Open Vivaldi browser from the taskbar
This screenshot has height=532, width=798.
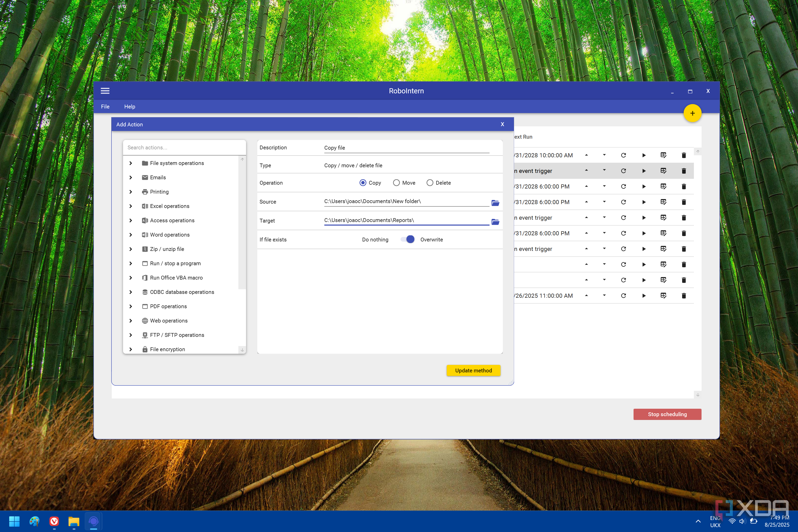tap(54, 521)
